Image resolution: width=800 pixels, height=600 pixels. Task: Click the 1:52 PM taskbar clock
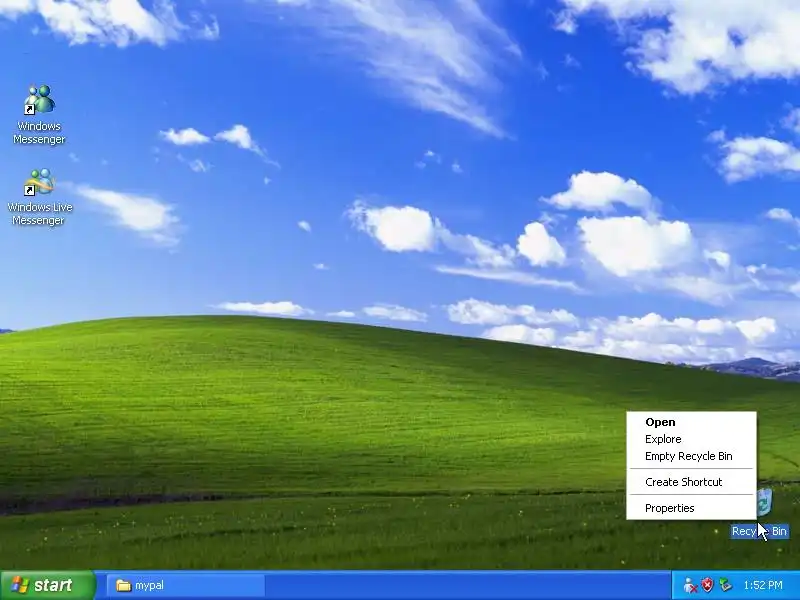763,585
